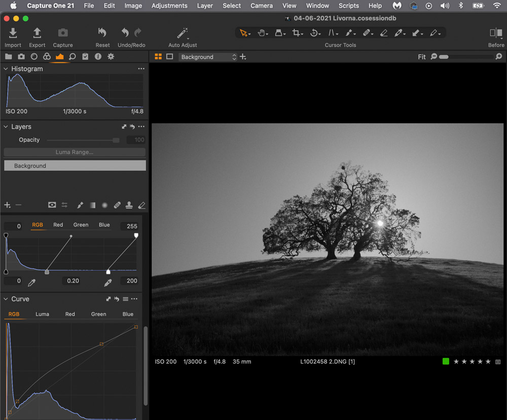The height and width of the screenshot is (420, 507).
Task: Open the Scripts menu
Action: click(349, 6)
